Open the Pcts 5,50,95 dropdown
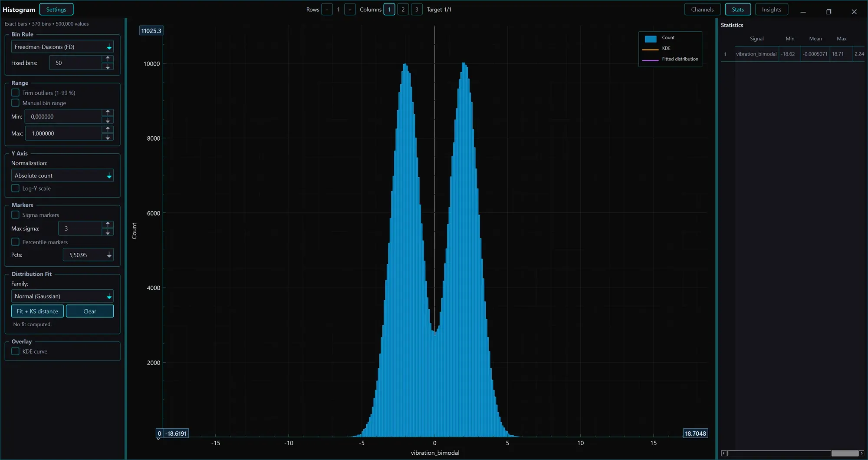This screenshot has width=868, height=460. pyautogui.click(x=89, y=255)
